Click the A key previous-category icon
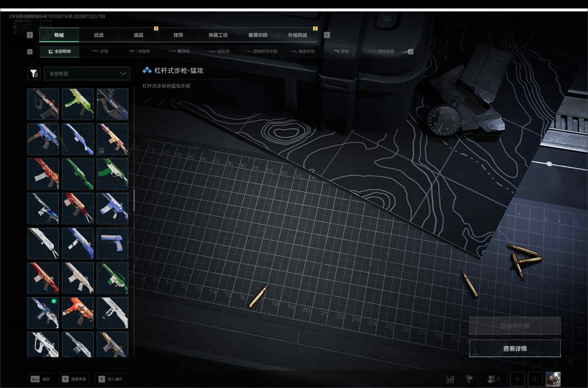588x388 pixels. [x=30, y=51]
